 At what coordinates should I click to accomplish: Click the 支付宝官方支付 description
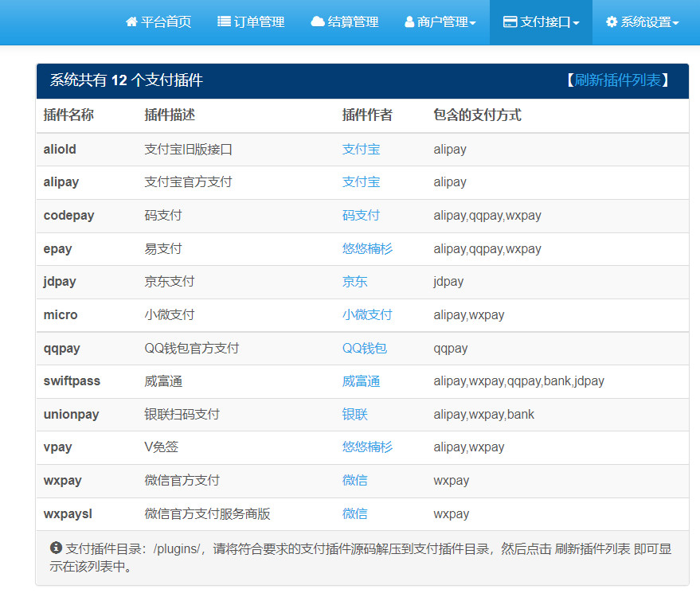189,182
